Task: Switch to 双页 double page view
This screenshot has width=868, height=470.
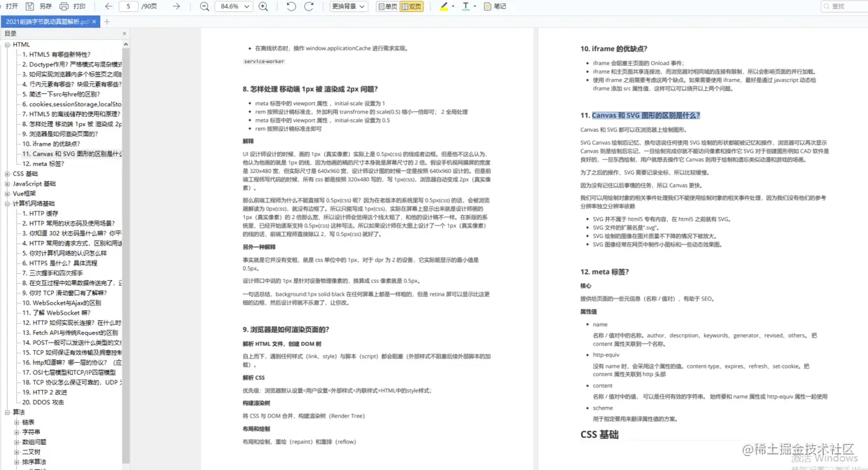Action: [x=412, y=6]
